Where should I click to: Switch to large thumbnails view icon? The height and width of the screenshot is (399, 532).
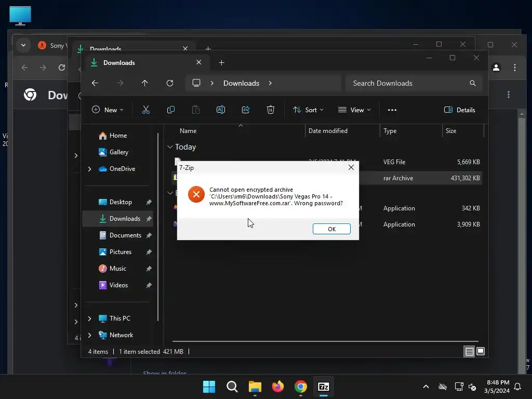tap(481, 352)
